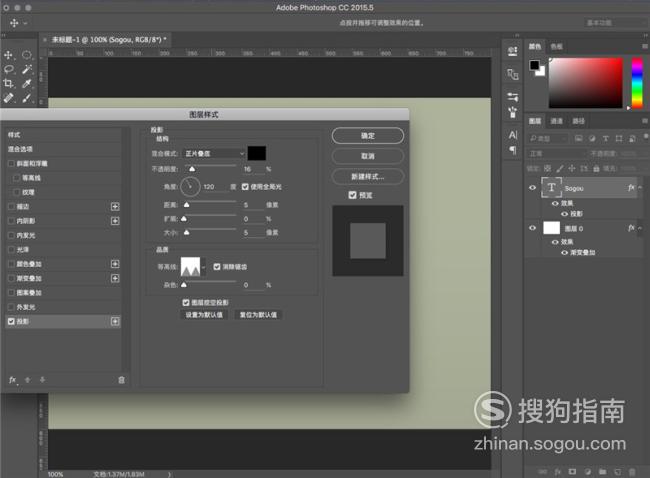Screen dimensions: 650x478
Task: Click 复位为默认值 button
Action: tap(258, 315)
